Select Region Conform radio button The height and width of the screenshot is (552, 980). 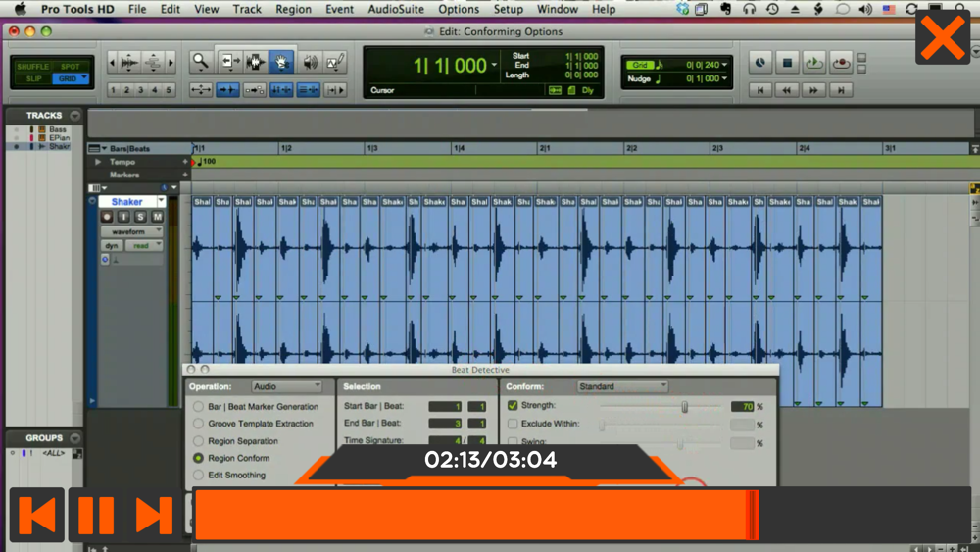(198, 458)
